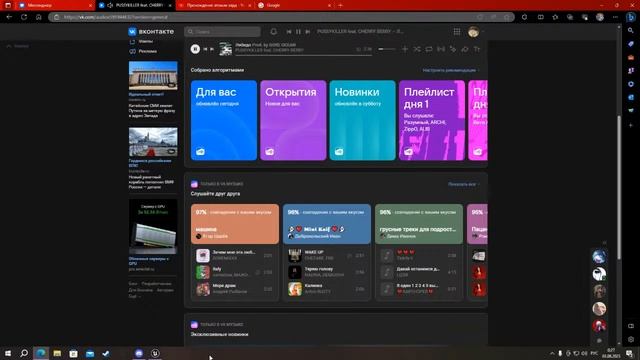The image size is (640, 360).
Task: Skip to previous track in VK header
Action: coord(289,31)
